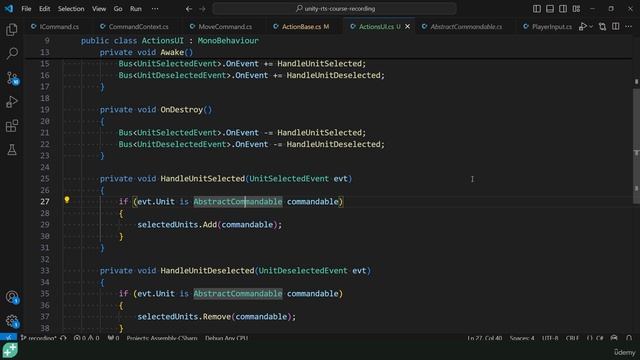This screenshot has width=640, height=360.
Task: Open errors and warnings count in status bar
Action: (x=86, y=338)
